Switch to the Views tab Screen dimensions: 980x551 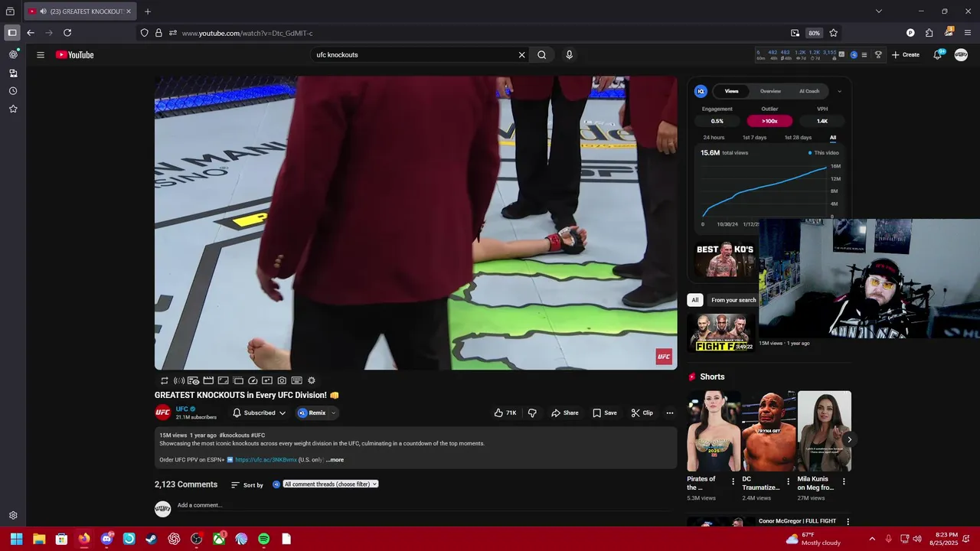pos(732,91)
